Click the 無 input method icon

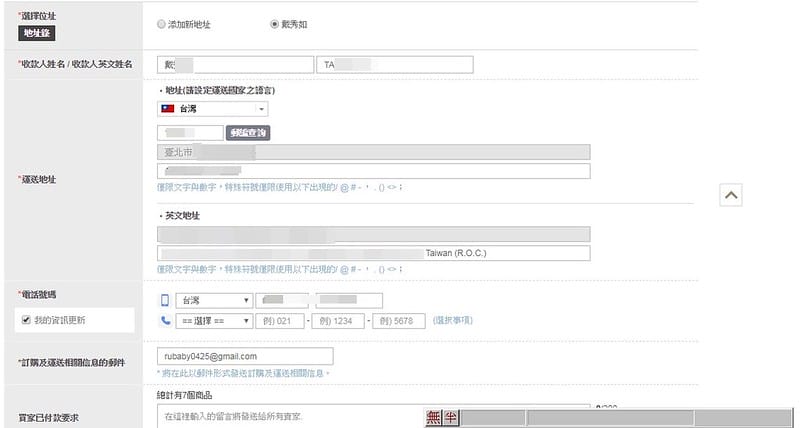click(x=433, y=417)
